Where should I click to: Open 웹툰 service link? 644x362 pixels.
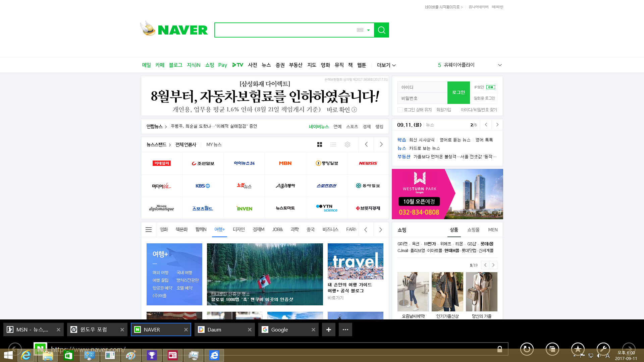[362, 65]
